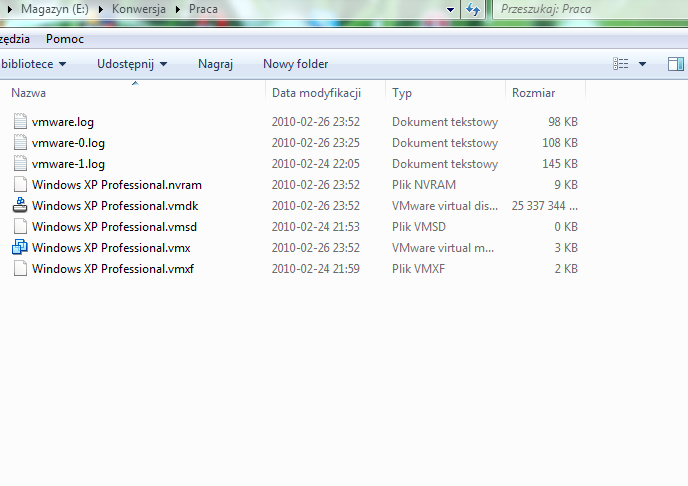The height and width of the screenshot is (486, 688).
Task: Select Windows XP Professional.vmdk file name
Action: pos(115,206)
